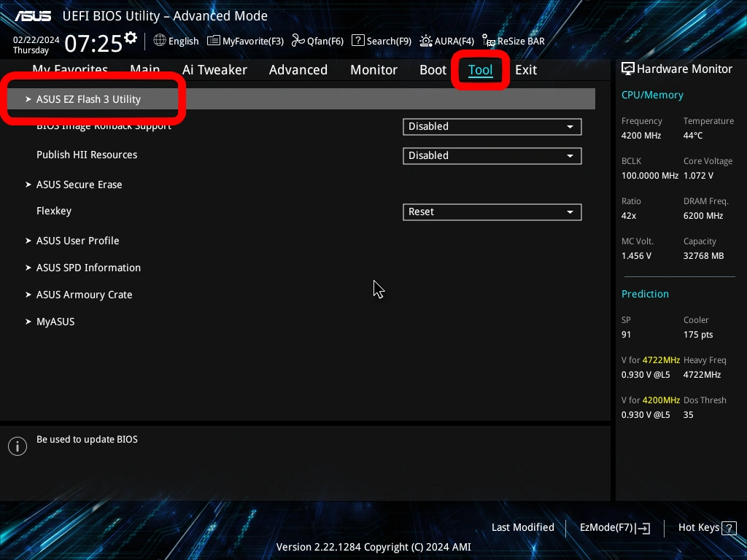Click the Flexkey label

[54, 211]
